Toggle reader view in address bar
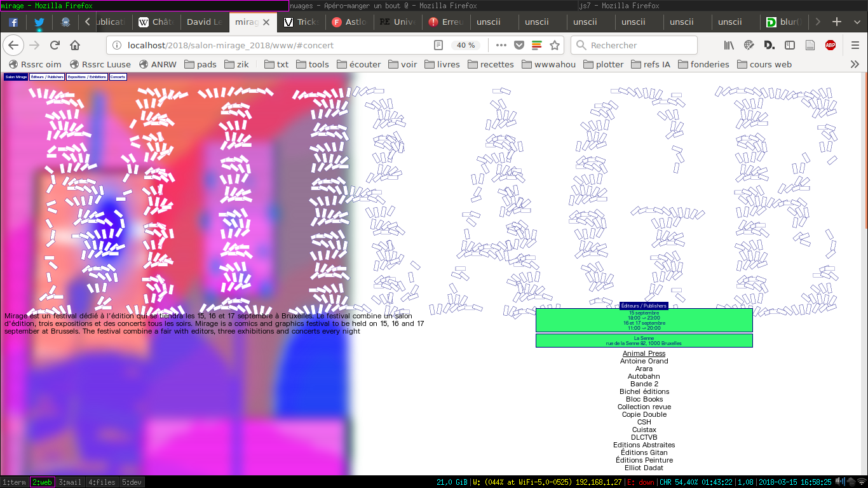This screenshot has width=868, height=488. click(438, 45)
